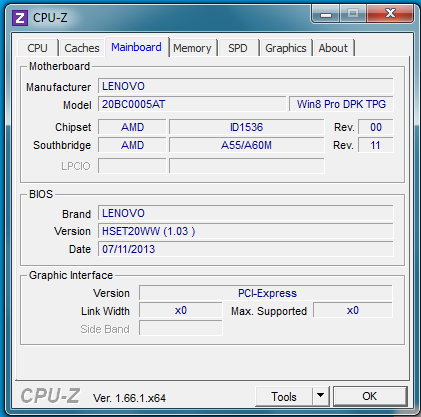This screenshot has height=417, width=421.
Task: Go to the SPD tab
Action: 238,48
